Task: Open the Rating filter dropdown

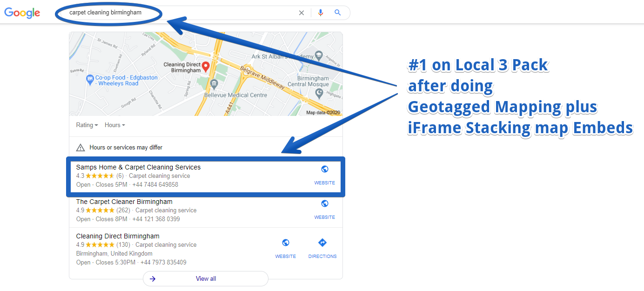Action: (87, 125)
